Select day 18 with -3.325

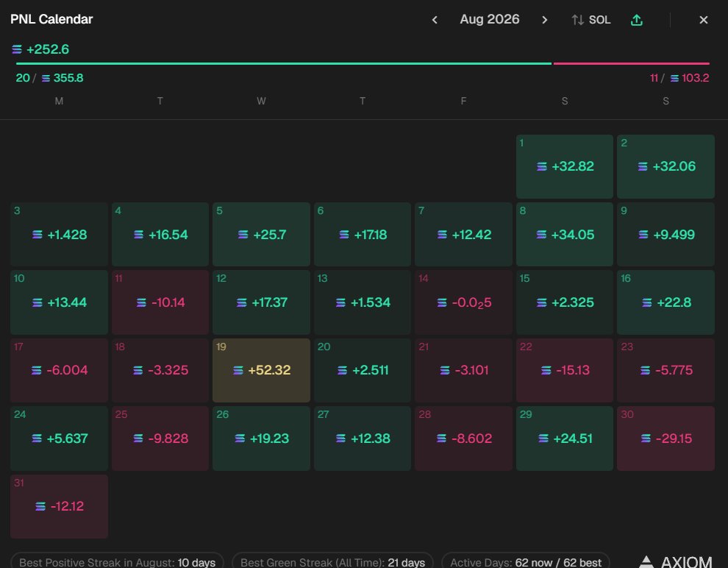coord(160,370)
